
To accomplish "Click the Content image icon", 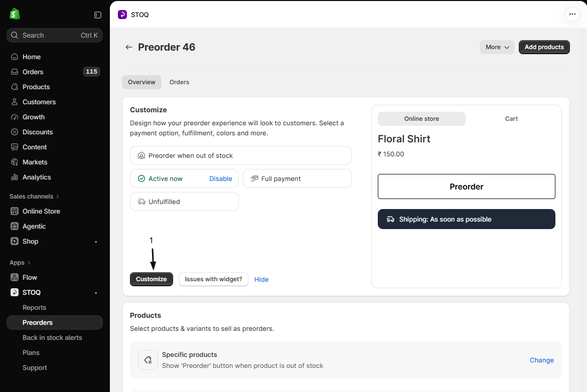I will [x=15, y=147].
